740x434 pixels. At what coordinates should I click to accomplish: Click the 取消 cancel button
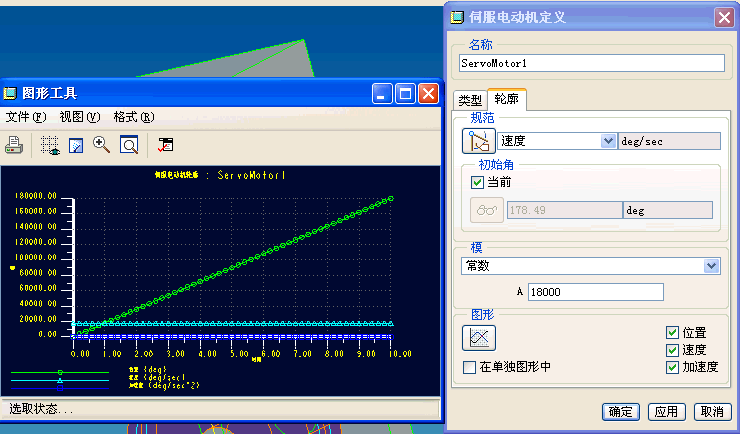click(x=712, y=412)
